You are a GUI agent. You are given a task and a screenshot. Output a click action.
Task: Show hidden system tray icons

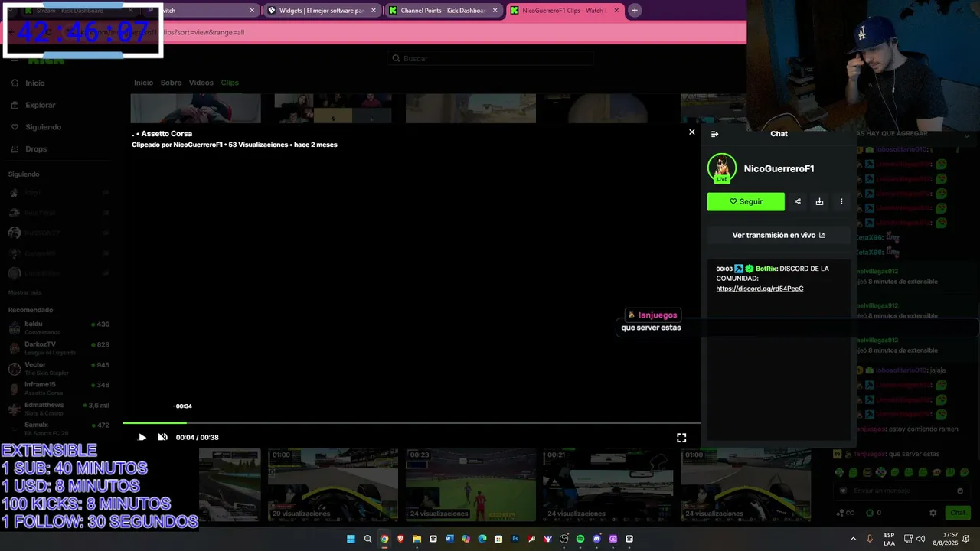coord(853,539)
